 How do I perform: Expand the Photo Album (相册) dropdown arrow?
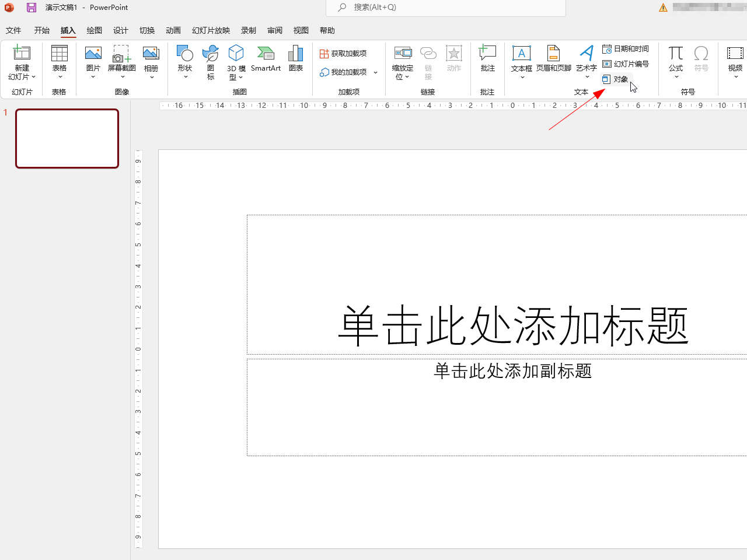click(151, 77)
